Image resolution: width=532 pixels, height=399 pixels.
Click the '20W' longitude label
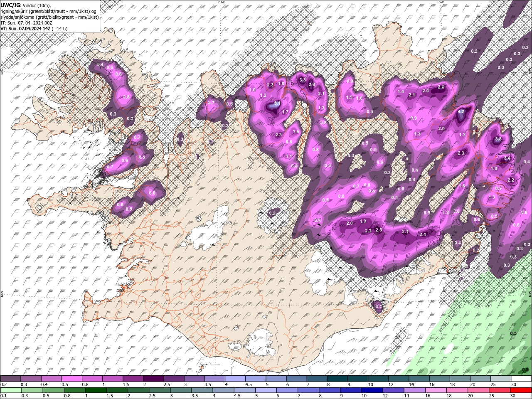click(221, 2)
